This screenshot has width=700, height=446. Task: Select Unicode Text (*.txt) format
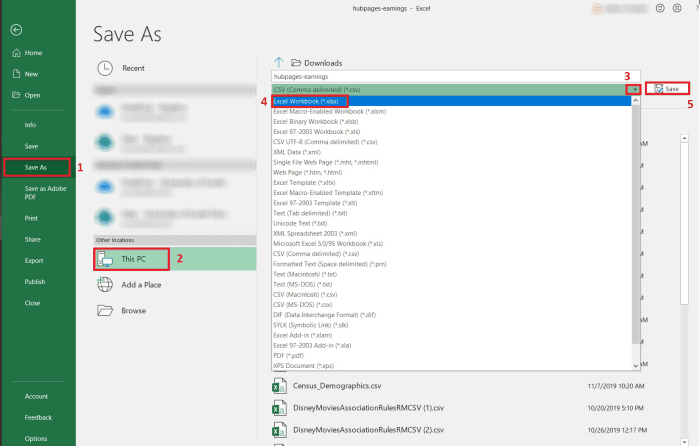pyautogui.click(x=451, y=223)
